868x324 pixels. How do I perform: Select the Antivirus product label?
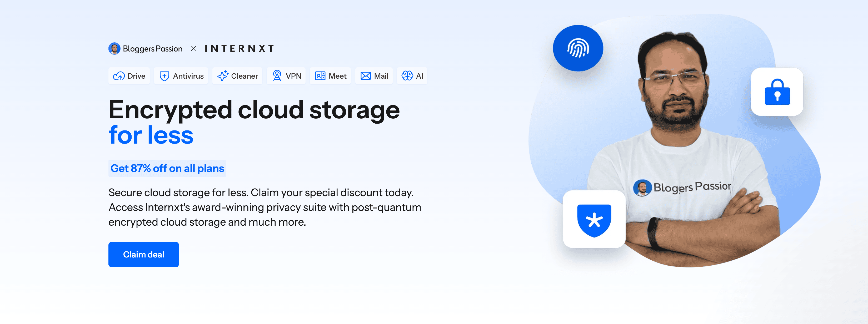click(x=188, y=76)
